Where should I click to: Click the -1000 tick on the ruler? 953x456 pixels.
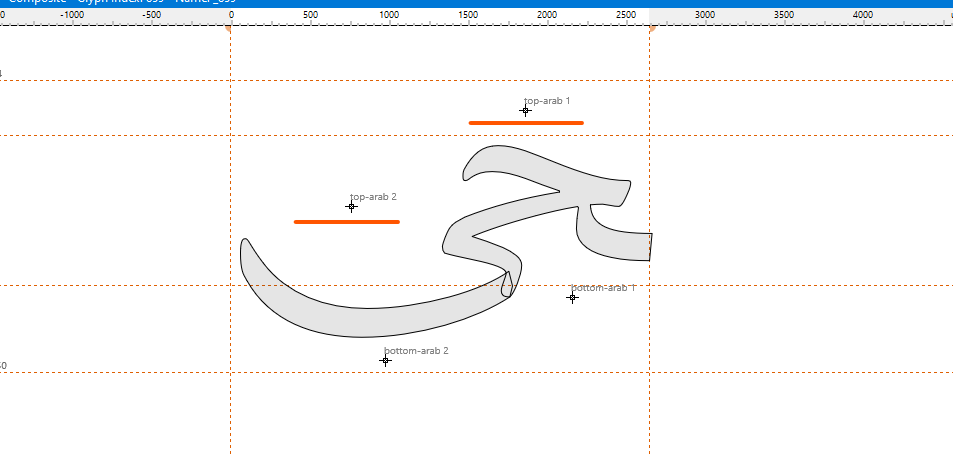point(73,16)
